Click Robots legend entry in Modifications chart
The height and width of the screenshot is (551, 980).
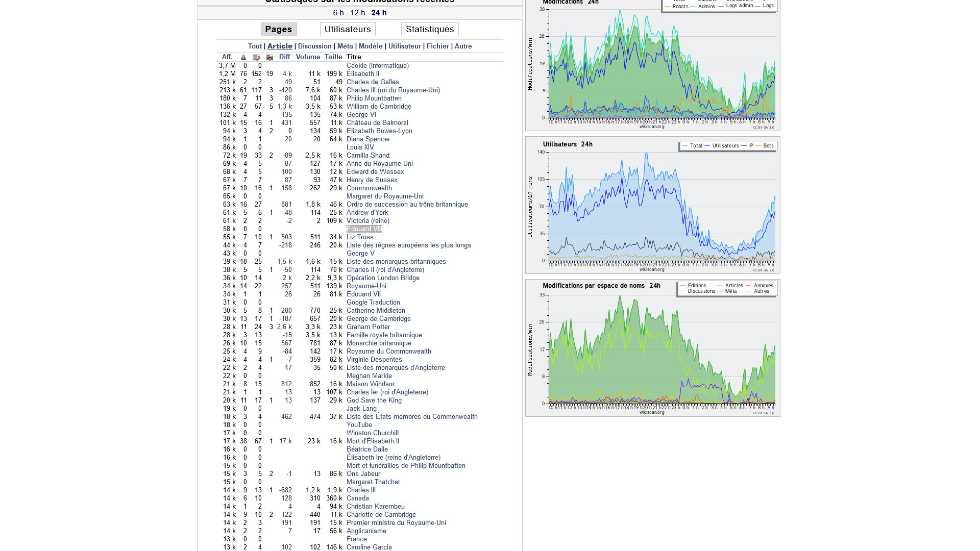tap(676, 7)
